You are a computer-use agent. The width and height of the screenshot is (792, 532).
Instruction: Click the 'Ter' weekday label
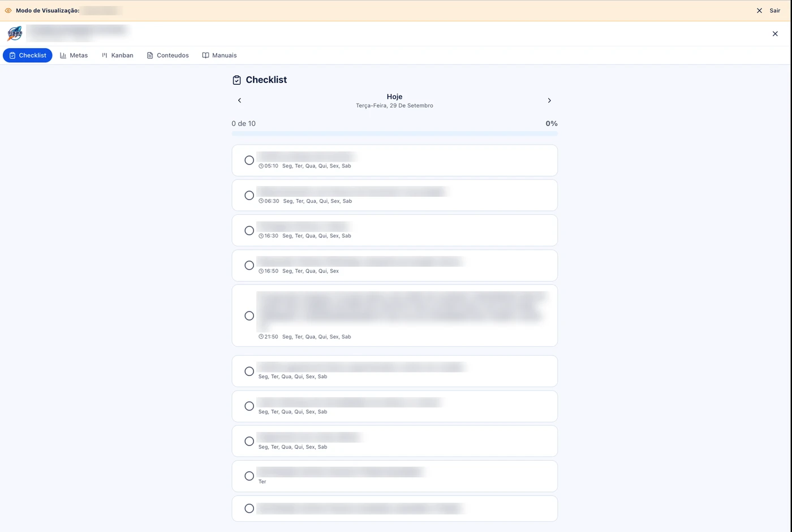(x=262, y=482)
